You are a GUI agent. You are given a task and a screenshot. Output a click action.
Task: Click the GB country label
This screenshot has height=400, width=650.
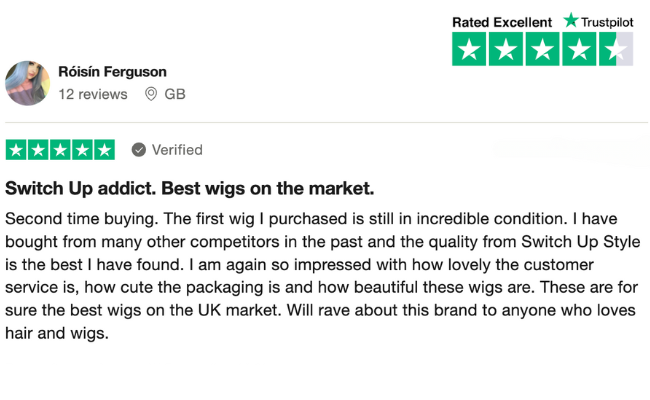175,94
